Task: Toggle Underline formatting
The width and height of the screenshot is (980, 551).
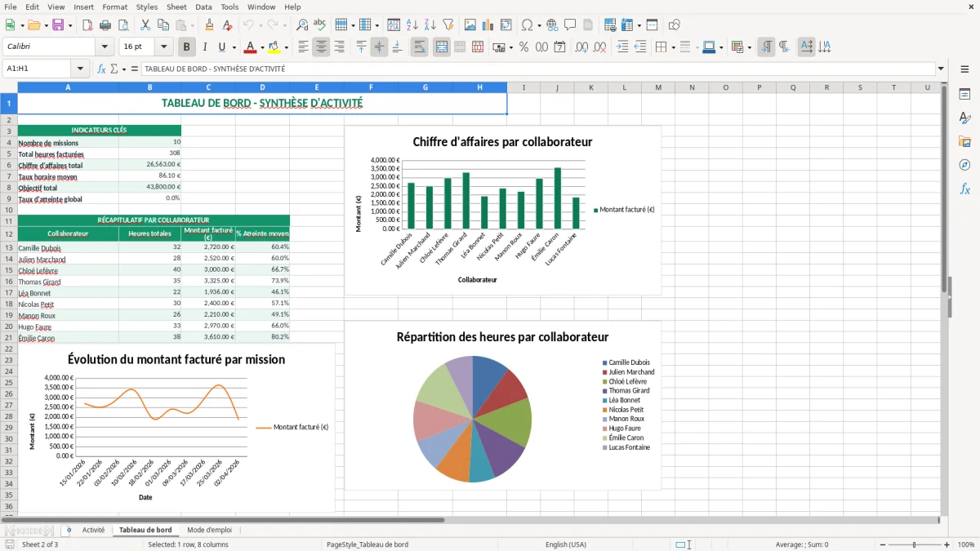Action: 223,47
